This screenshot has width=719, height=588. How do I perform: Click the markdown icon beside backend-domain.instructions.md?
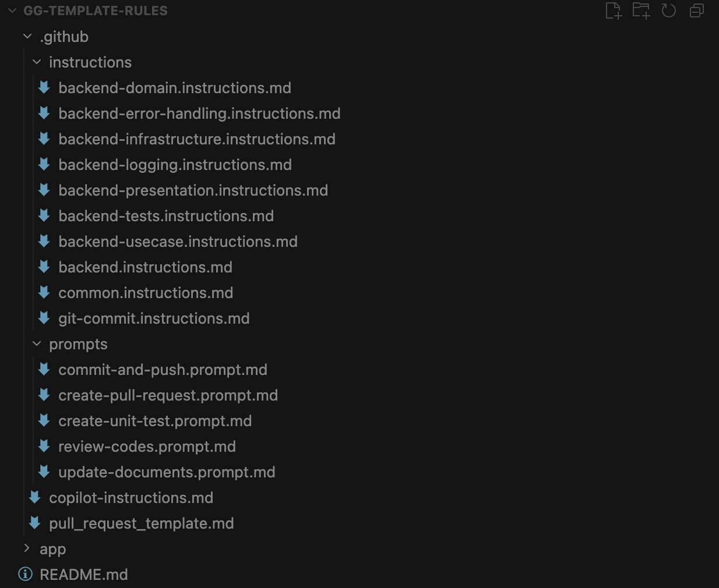point(44,88)
